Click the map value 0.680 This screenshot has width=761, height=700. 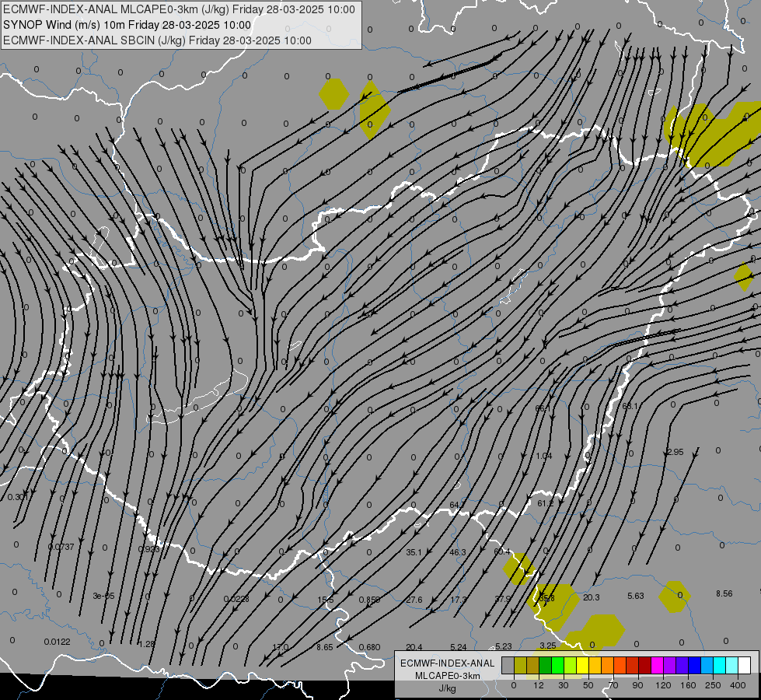pyautogui.click(x=369, y=647)
